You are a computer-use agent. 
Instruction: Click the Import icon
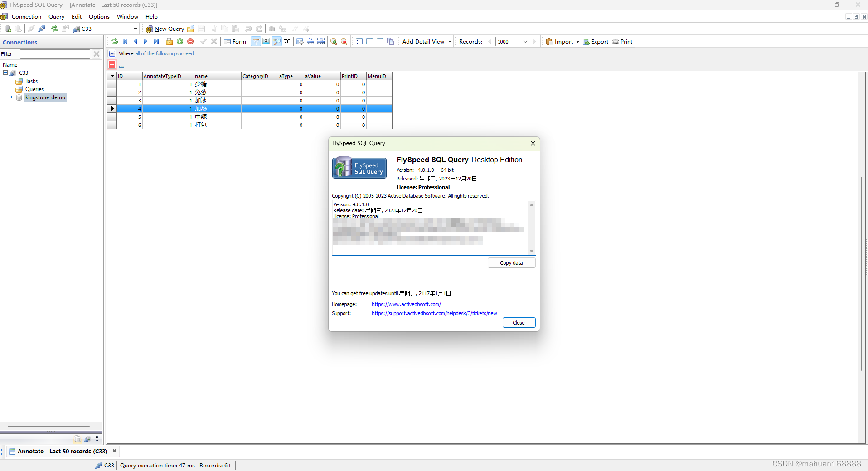[x=549, y=42]
